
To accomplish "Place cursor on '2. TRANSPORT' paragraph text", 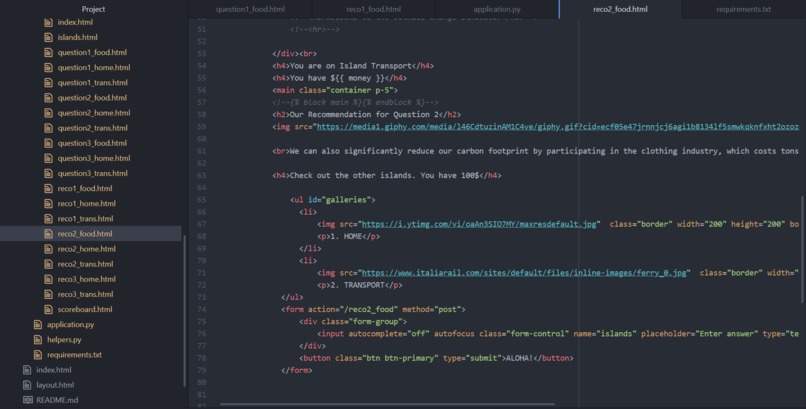I will click(x=357, y=285).
